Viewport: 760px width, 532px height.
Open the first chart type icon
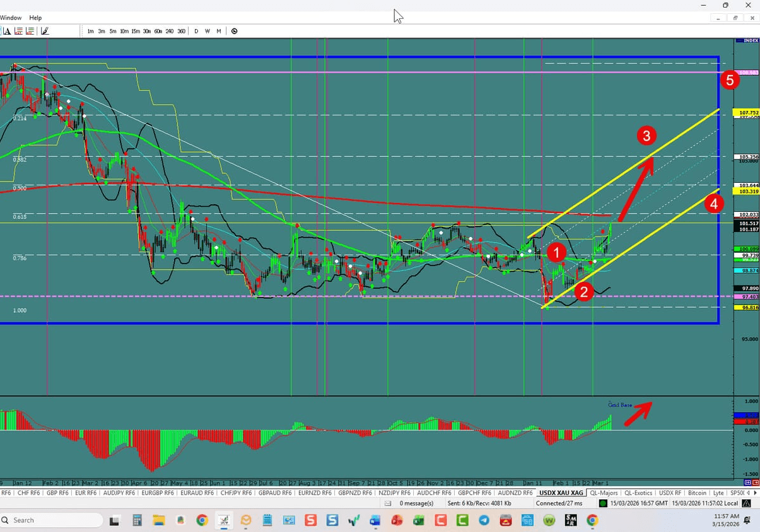pyautogui.click(x=29, y=30)
